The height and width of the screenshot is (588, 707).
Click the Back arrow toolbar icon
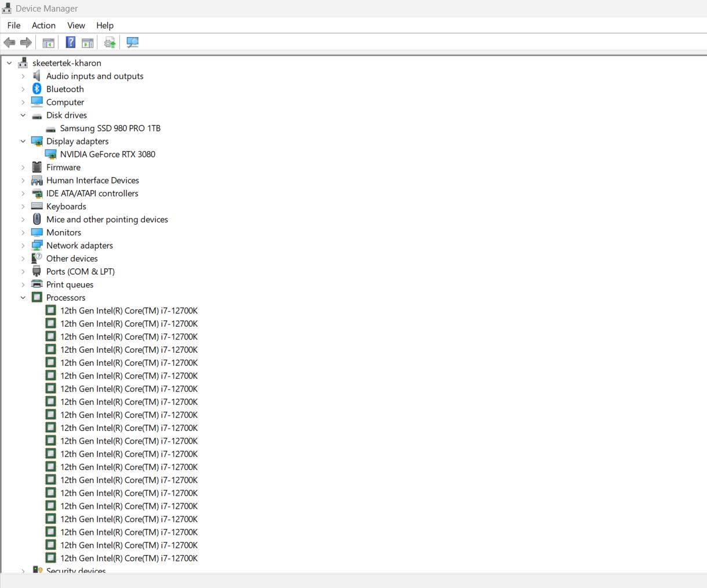click(x=9, y=42)
